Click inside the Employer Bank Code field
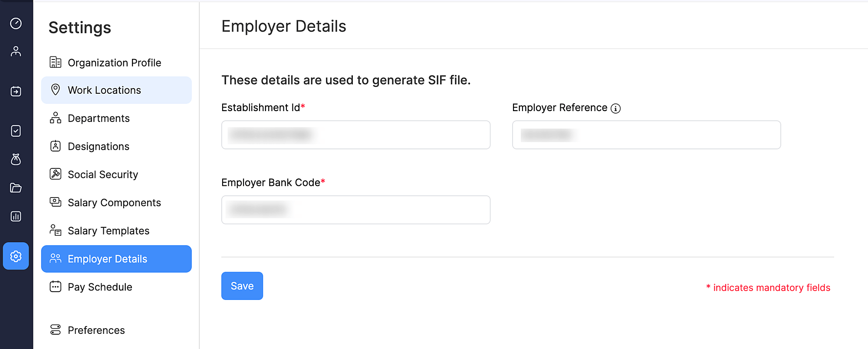The width and height of the screenshot is (868, 349). pyautogui.click(x=355, y=210)
